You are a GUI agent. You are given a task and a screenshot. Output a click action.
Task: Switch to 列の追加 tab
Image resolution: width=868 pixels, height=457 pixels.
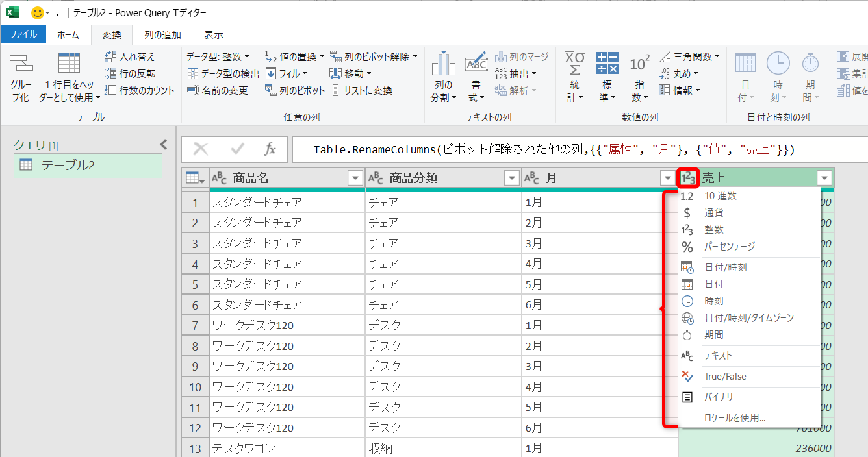click(x=162, y=34)
